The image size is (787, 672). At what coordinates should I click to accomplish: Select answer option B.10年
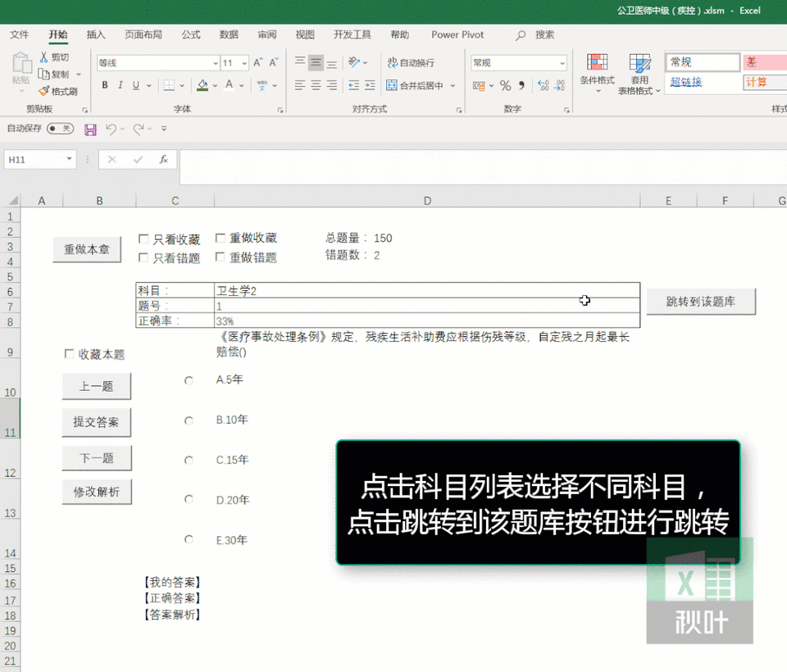tap(189, 420)
